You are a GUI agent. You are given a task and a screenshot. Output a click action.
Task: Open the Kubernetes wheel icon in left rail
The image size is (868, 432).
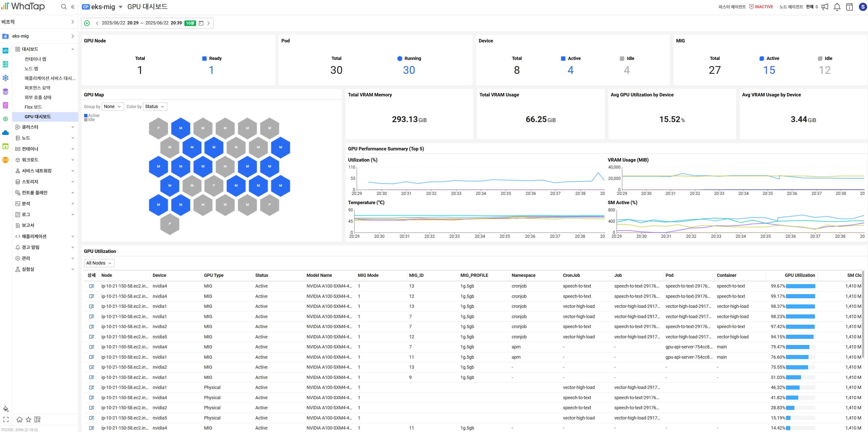[5, 78]
